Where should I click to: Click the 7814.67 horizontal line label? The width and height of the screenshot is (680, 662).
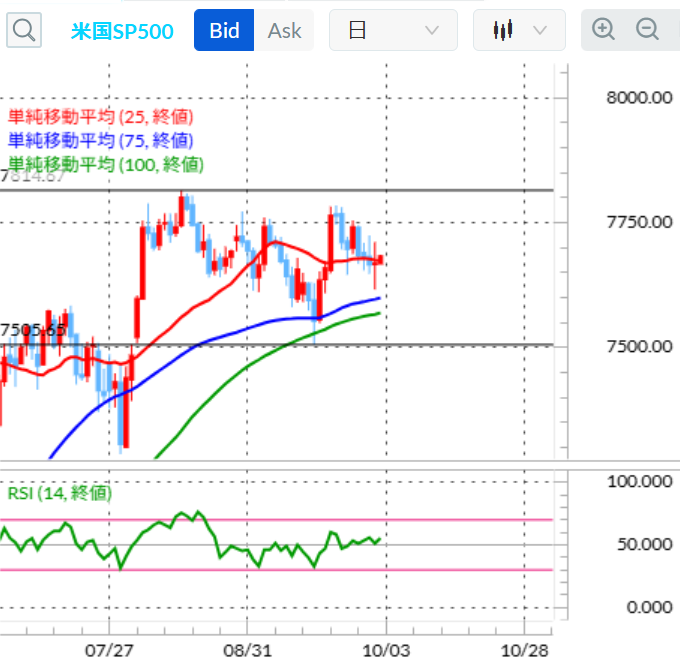pos(33,176)
